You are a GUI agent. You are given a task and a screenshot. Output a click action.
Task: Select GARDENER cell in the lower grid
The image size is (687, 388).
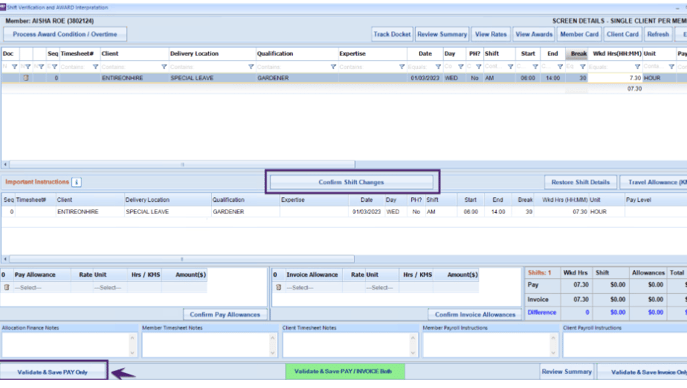click(x=245, y=212)
